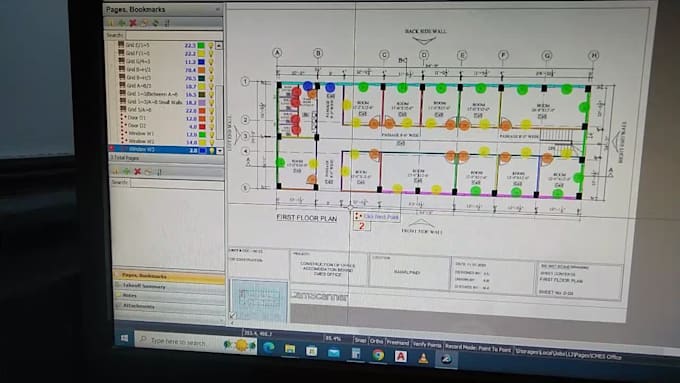This screenshot has width=680, height=383.
Task: Toggle visibility bulb for the 78.5 teal grid row
Action: (211, 78)
